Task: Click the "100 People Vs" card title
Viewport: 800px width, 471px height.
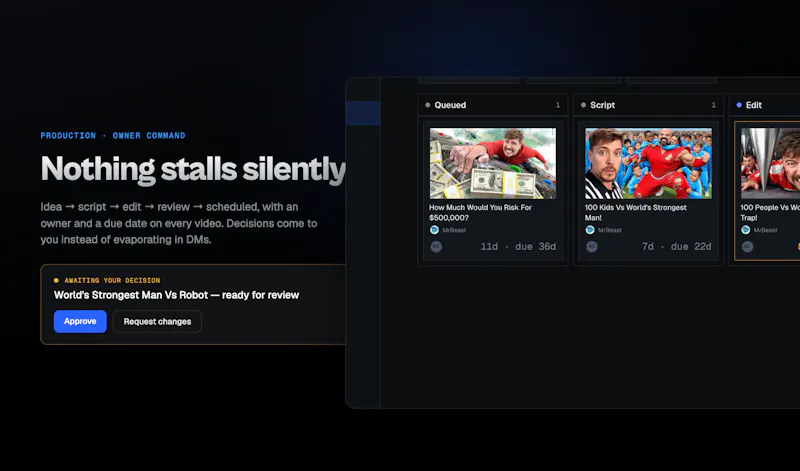Action: point(770,212)
